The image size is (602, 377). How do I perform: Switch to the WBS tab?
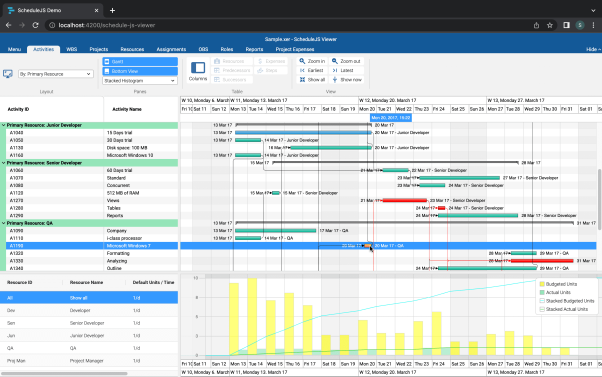click(71, 49)
